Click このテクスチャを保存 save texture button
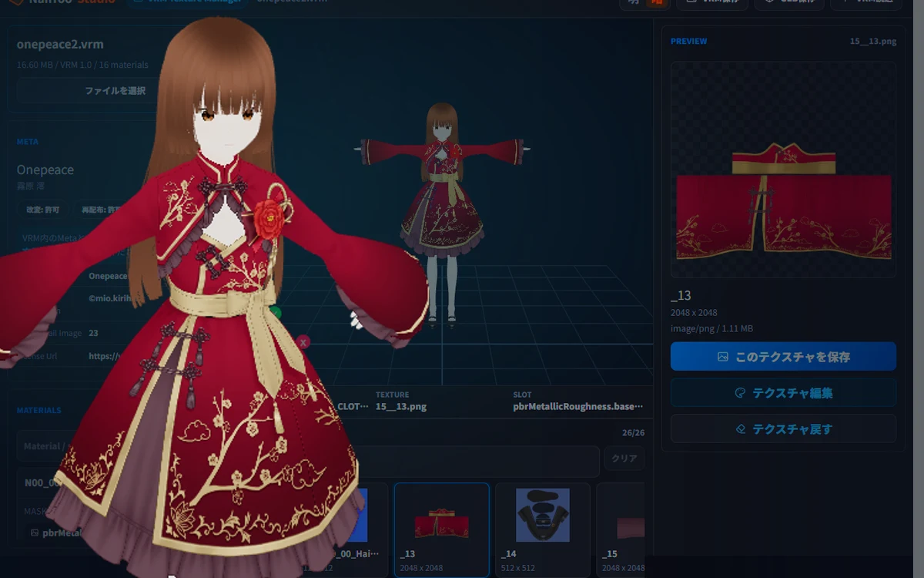Screen dimensions: 924x578 (783, 357)
